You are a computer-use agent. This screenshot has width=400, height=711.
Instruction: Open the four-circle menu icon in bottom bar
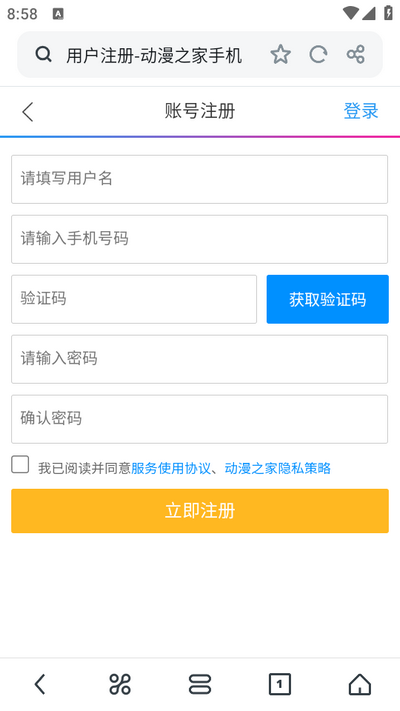coord(120,684)
